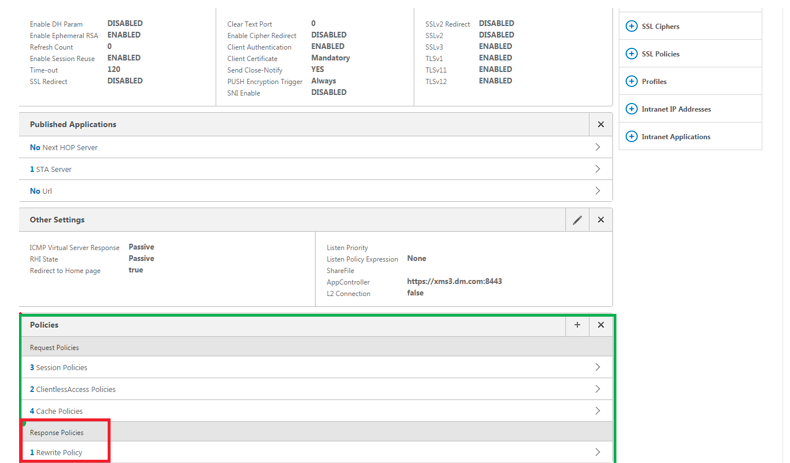790x463 pixels.
Task: Open the Session Policies row arrow
Action: click(598, 368)
